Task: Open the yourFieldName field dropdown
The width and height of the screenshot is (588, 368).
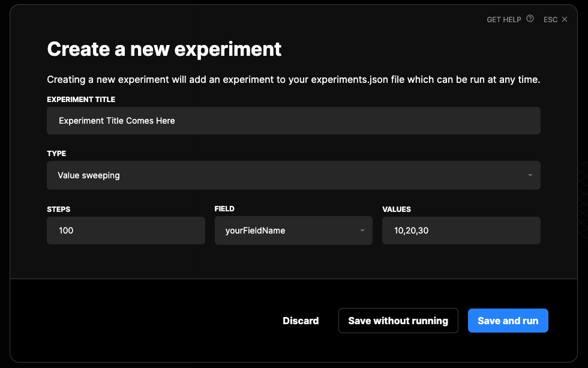Action: pyautogui.click(x=293, y=231)
